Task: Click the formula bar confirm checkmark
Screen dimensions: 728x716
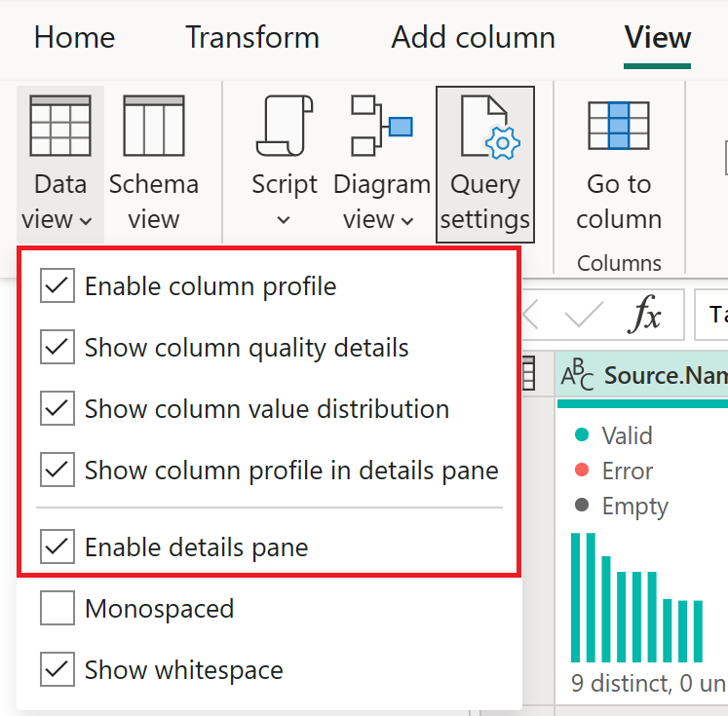Action: pos(584,315)
